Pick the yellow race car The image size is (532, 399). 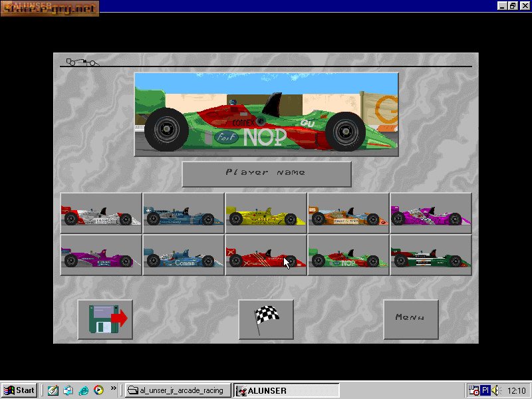(x=266, y=213)
